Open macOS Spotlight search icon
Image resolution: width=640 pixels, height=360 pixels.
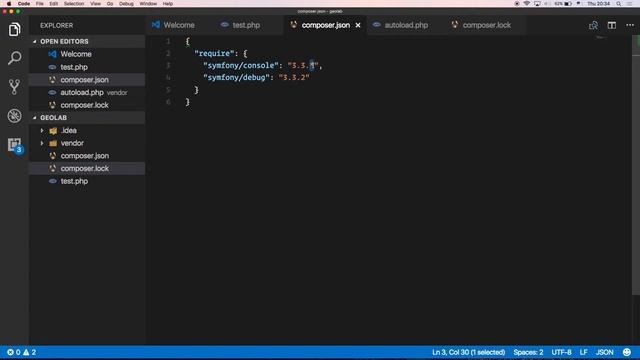[619, 4]
